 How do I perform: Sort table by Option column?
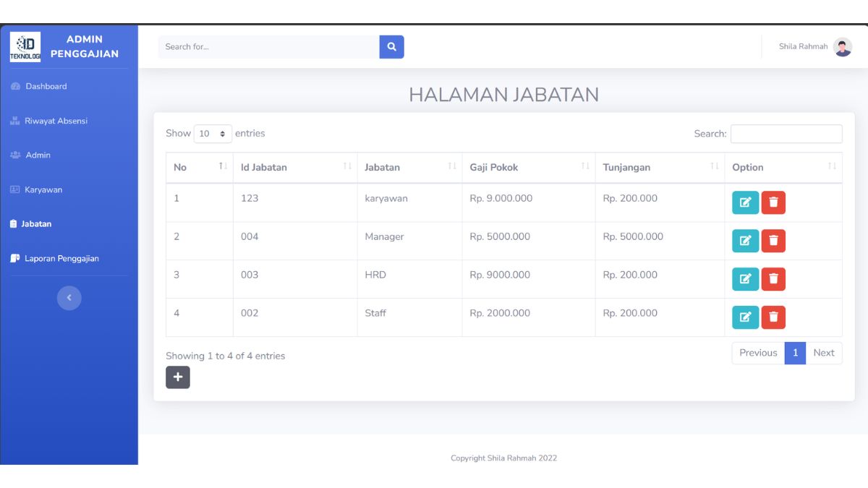tap(783, 168)
